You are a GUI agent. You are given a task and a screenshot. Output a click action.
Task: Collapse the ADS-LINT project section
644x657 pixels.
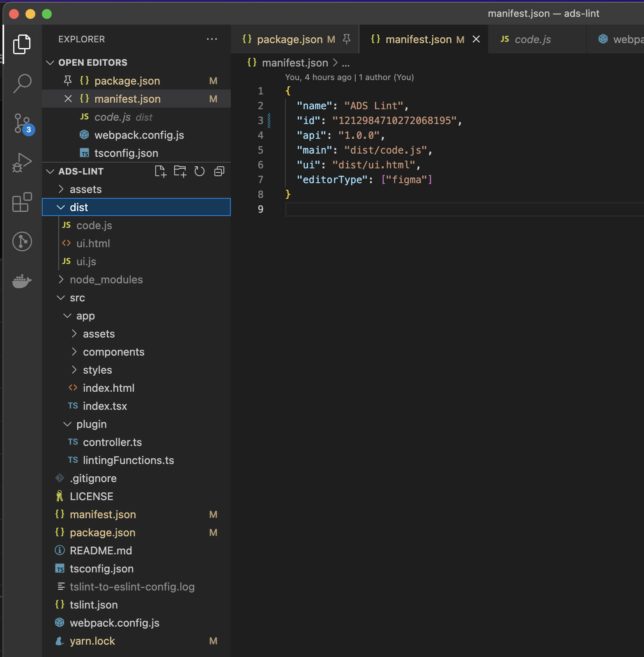[x=80, y=171]
